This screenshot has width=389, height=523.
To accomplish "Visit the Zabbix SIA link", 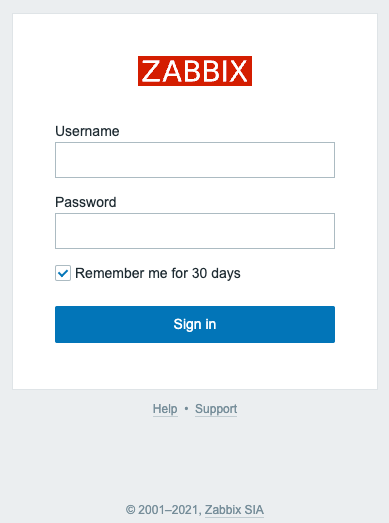I will (x=234, y=510).
